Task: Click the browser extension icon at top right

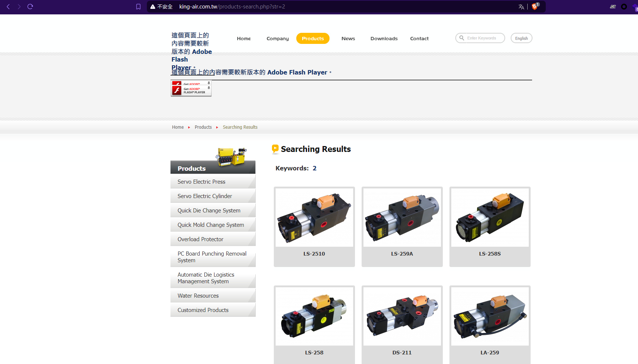Action: click(613, 7)
